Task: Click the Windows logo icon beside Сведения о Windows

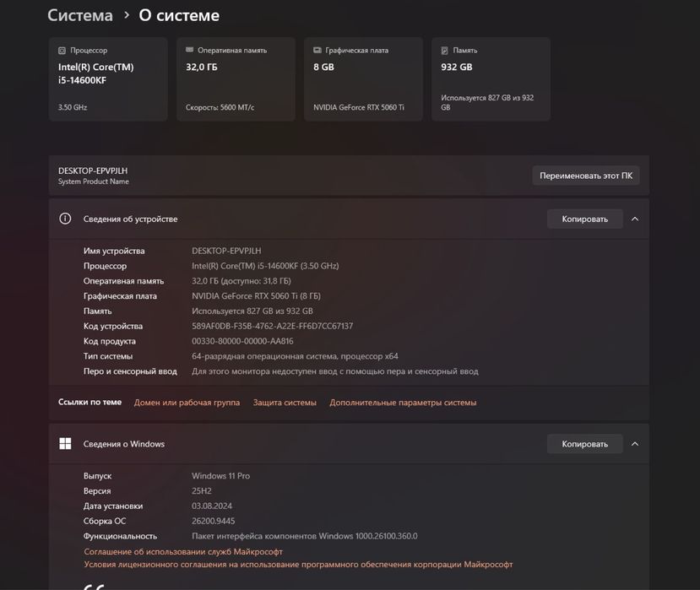Action: pyautogui.click(x=65, y=444)
